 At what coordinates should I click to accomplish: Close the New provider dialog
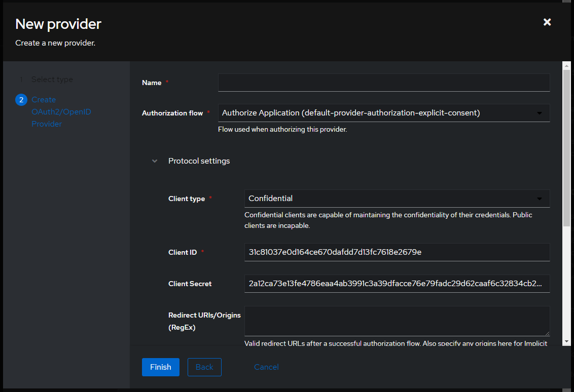[x=547, y=22]
